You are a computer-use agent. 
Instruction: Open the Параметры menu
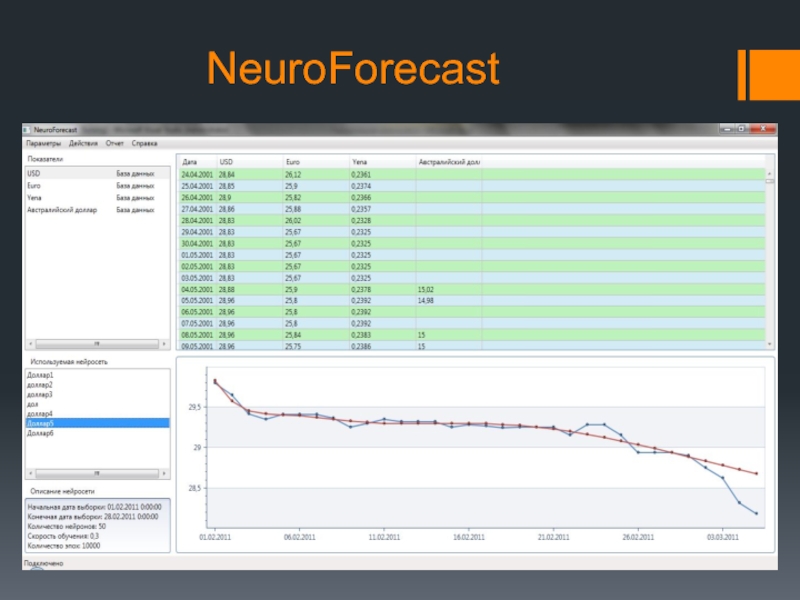tap(44, 144)
